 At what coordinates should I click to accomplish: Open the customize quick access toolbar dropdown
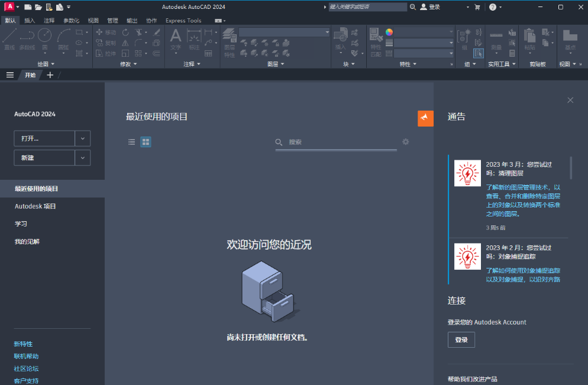pos(69,7)
